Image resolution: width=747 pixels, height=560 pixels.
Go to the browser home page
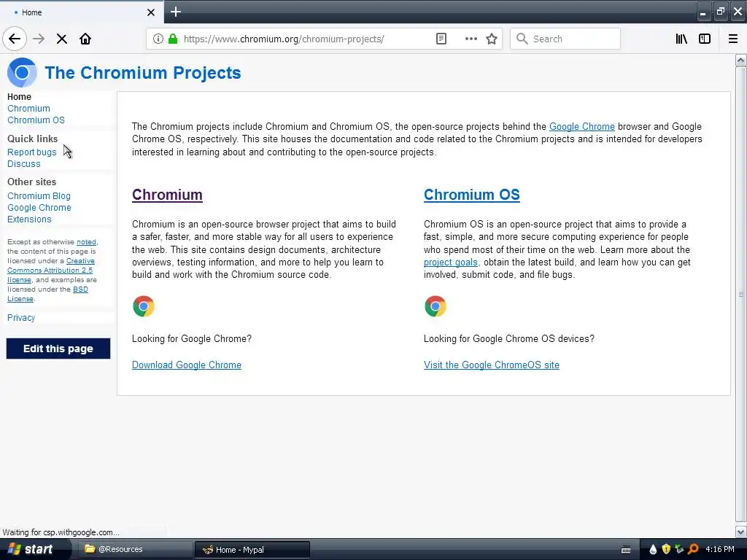pyautogui.click(x=85, y=39)
